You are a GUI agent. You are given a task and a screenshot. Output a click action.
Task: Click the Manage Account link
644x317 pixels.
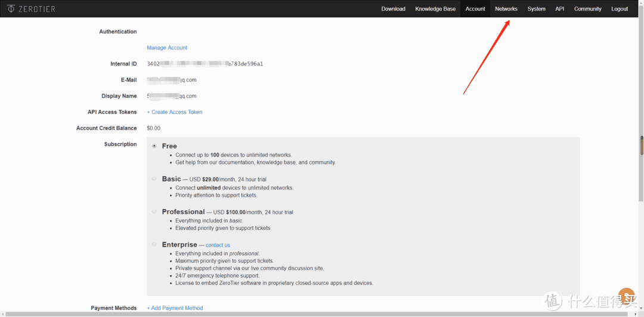[x=167, y=48]
